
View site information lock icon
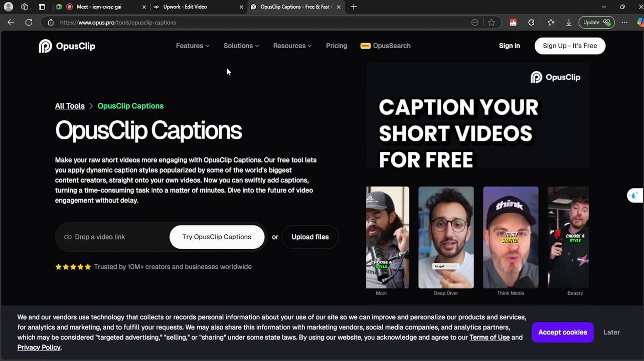[51, 23]
